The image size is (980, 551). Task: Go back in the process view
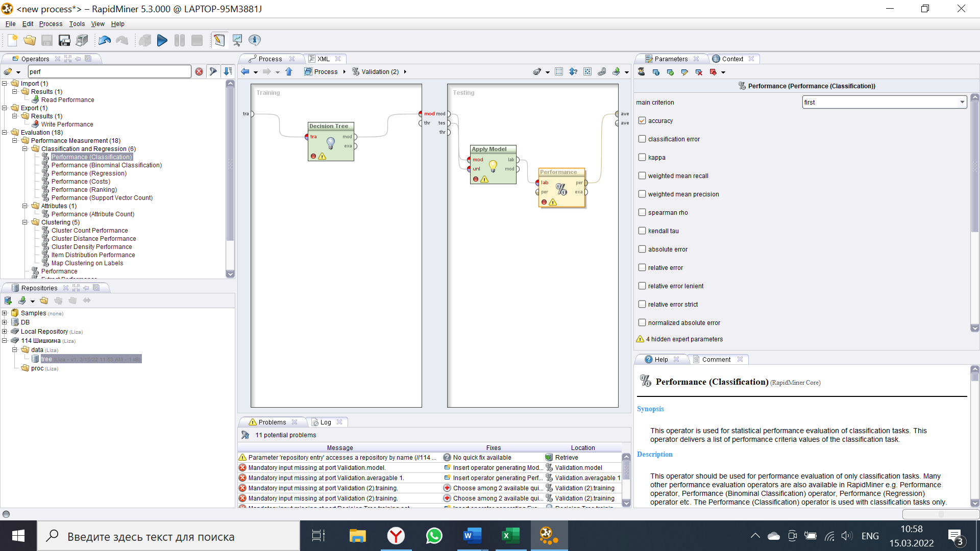tap(245, 72)
